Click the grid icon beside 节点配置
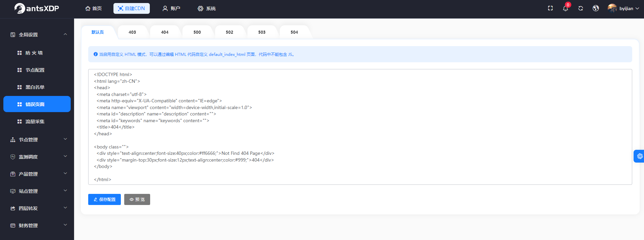This screenshot has width=644, height=240. (20, 70)
